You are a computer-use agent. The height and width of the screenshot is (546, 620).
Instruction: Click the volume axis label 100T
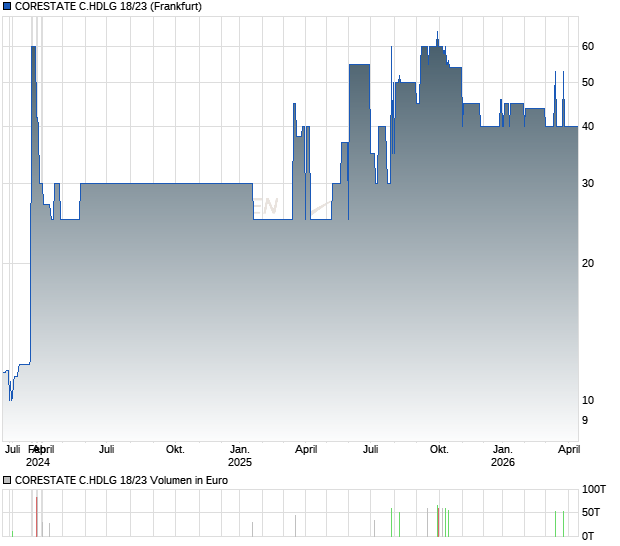point(594,489)
